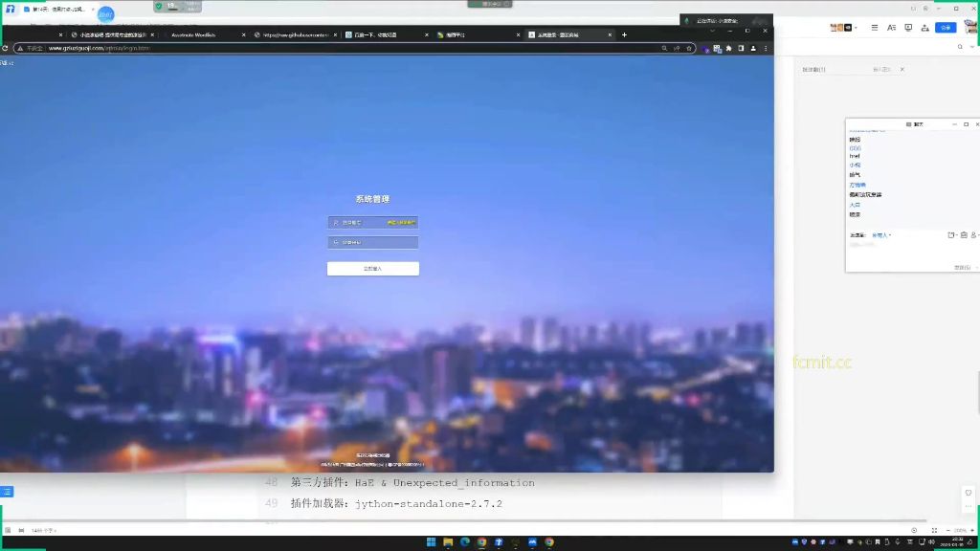The image size is (980, 551).
Task: Close the comments side panel
Action: tap(902, 69)
